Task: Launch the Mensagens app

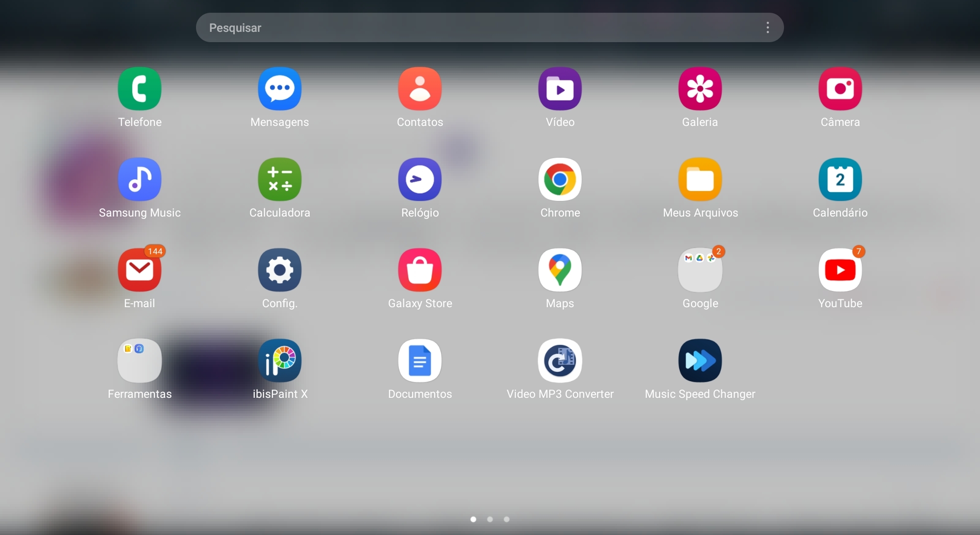Action: [280, 89]
